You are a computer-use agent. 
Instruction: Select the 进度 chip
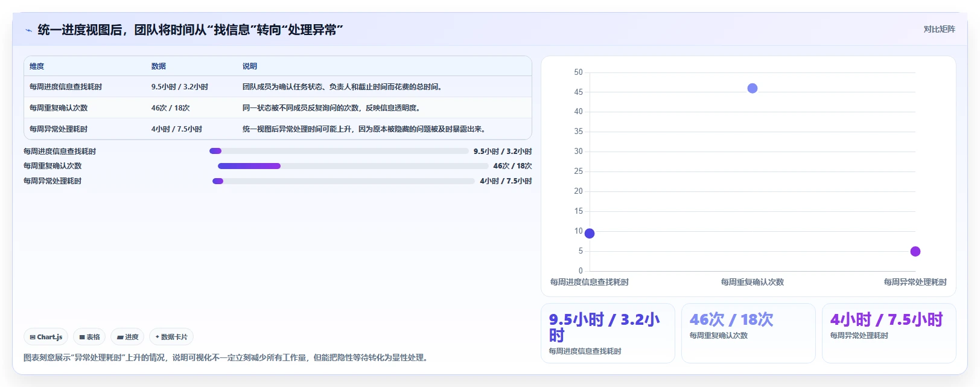127,337
